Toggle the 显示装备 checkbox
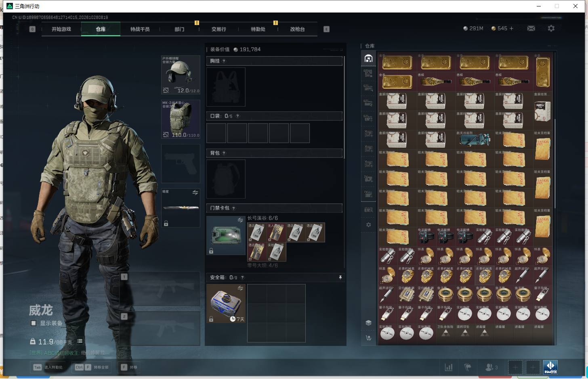The width and height of the screenshot is (588, 379). pos(34,323)
